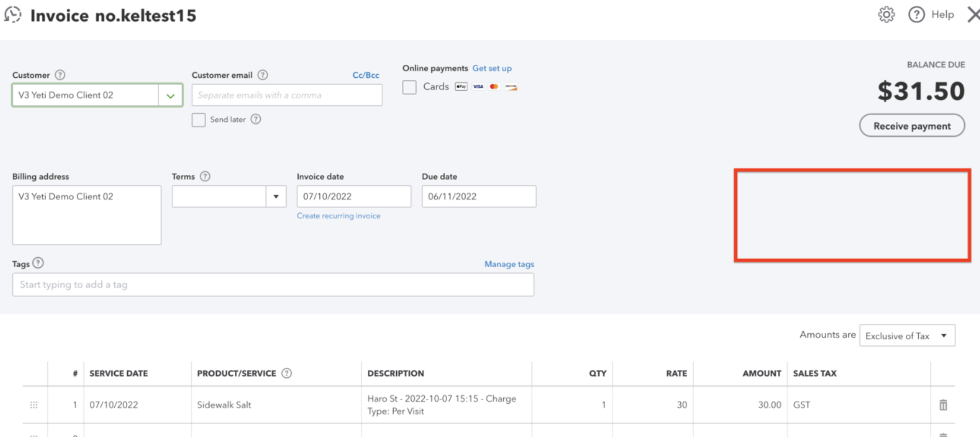The height and width of the screenshot is (437, 980).
Task: Tick the Send later checkbox
Action: (198, 120)
